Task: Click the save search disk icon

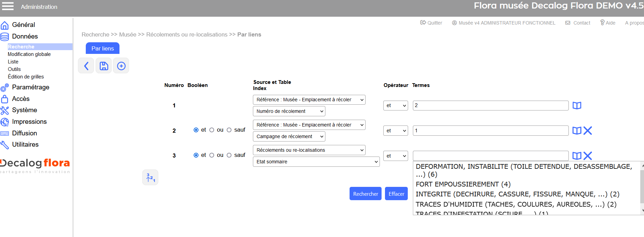Action: pyautogui.click(x=104, y=66)
